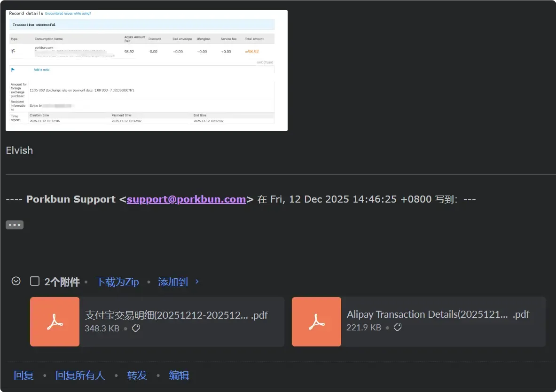This screenshot has width=556, height=392.
Task: Click 回复所有人 to reply all
Action: point(80,375)
